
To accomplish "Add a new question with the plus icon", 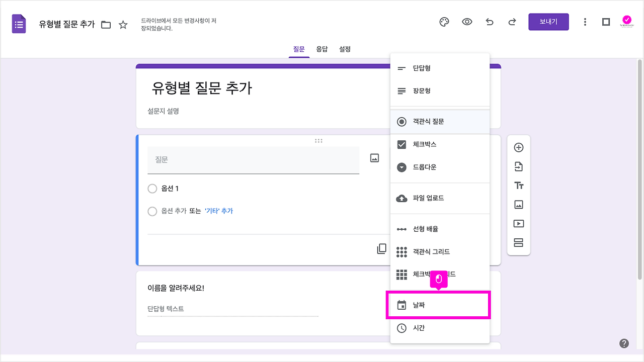I will click(x=518, y=147).
